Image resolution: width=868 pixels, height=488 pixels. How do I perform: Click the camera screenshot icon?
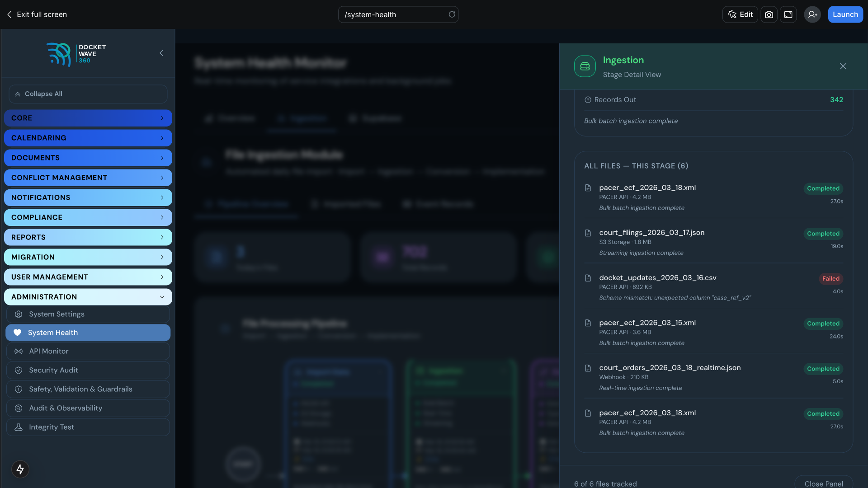769,14
